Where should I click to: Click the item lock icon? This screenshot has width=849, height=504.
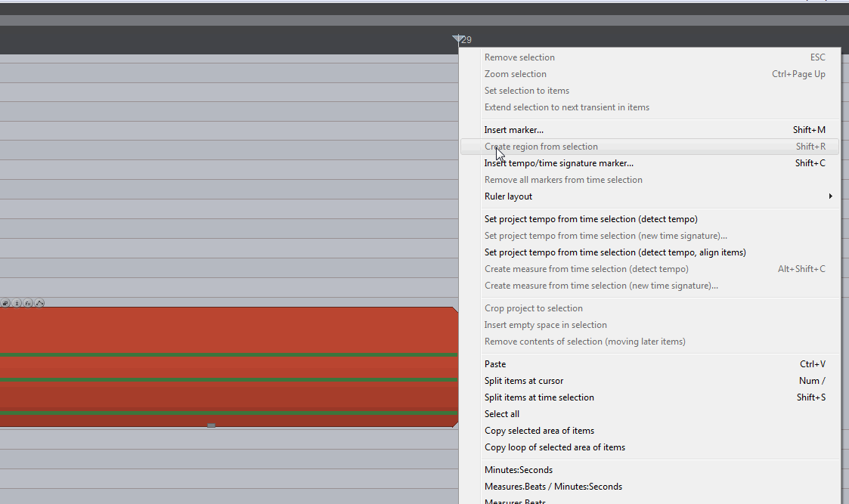[x=5, y=303]
